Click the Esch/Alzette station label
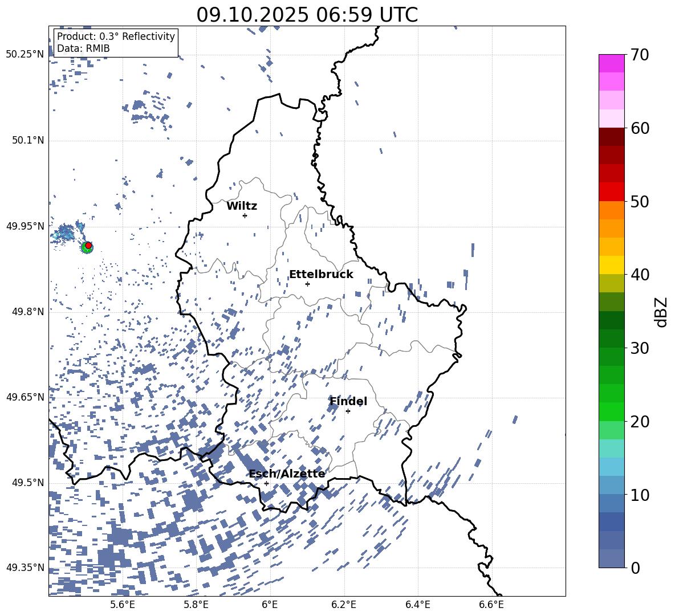 287,474
